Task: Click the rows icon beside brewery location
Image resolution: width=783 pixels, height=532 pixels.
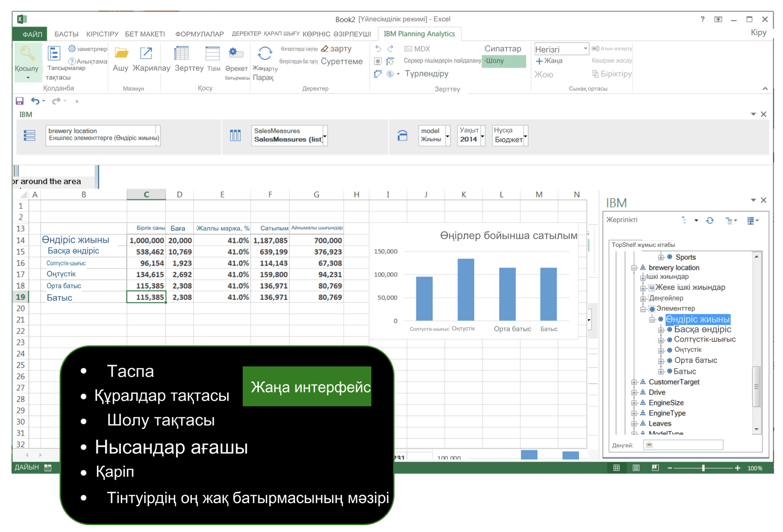Action: click(x=29, y=136)
